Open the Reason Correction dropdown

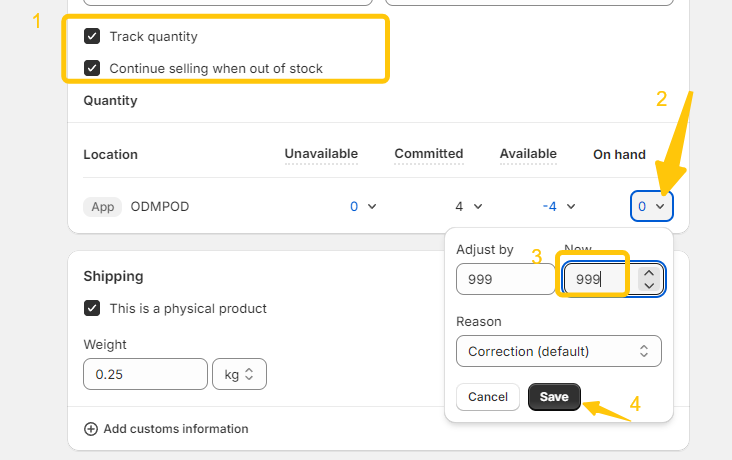tap(558, 351)
